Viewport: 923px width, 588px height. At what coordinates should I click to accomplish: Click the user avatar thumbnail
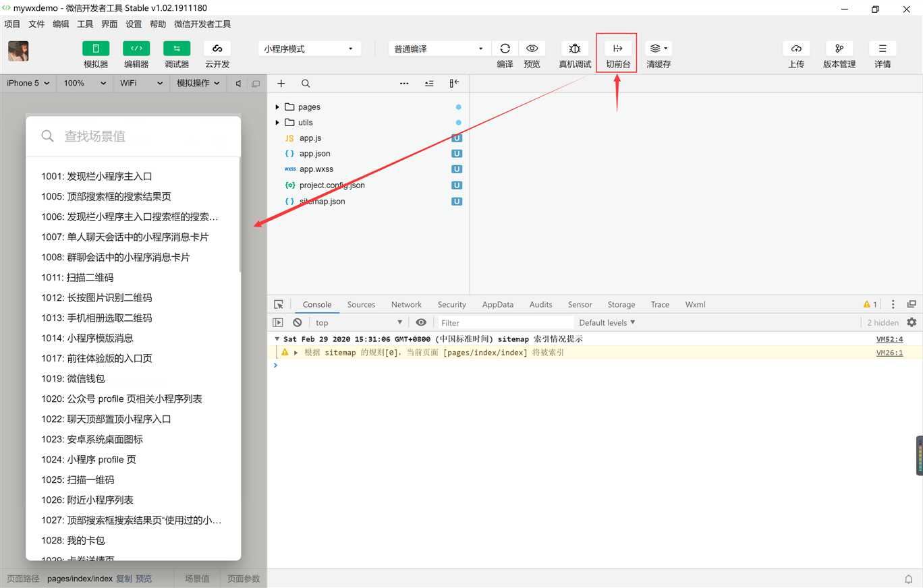[x=18, y=51]
